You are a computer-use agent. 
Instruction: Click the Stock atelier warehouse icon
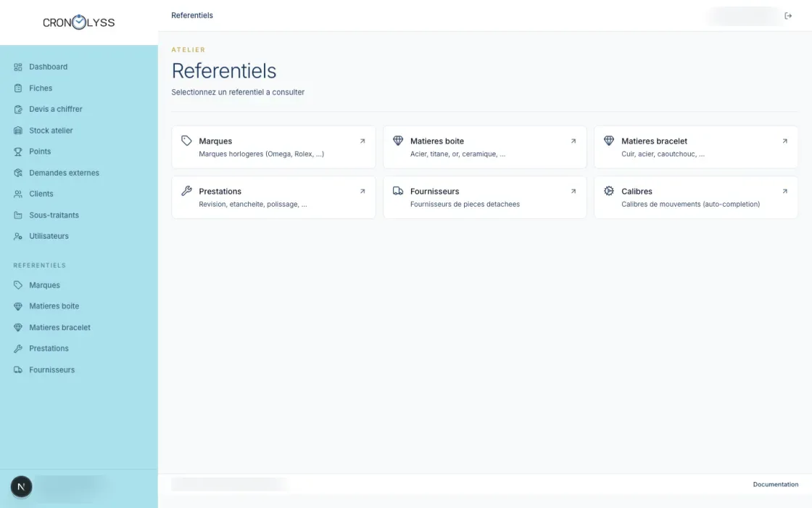point(18,131)
